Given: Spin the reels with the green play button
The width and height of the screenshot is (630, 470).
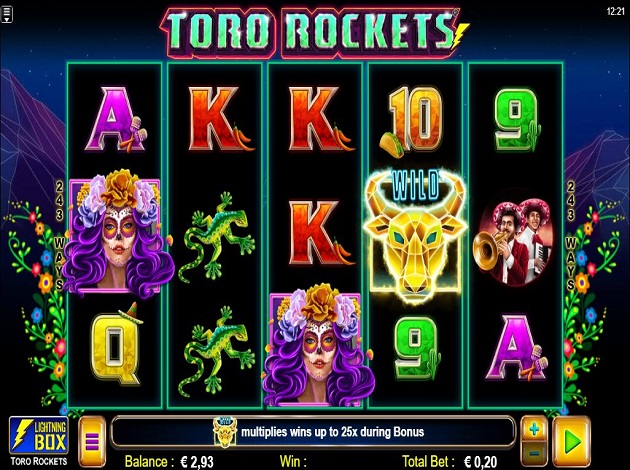Looking at the screenshot, I should tap(571, 441).
